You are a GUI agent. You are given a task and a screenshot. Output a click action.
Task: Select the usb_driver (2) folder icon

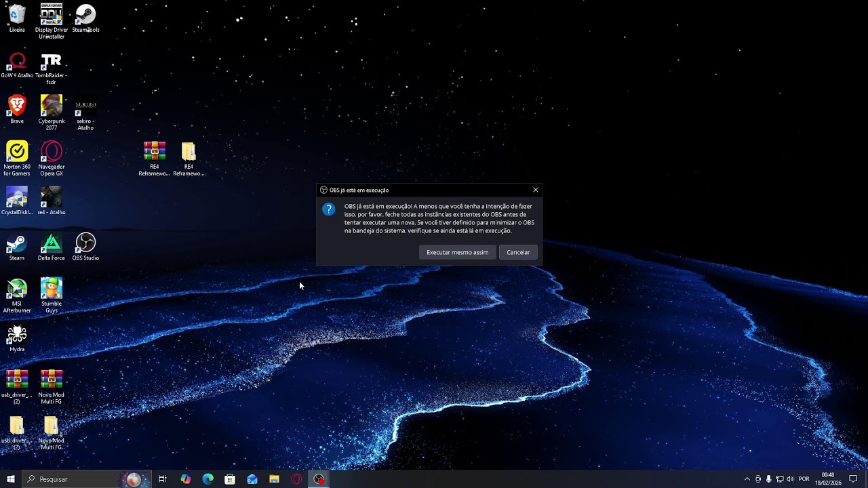(x=17, y=432)
